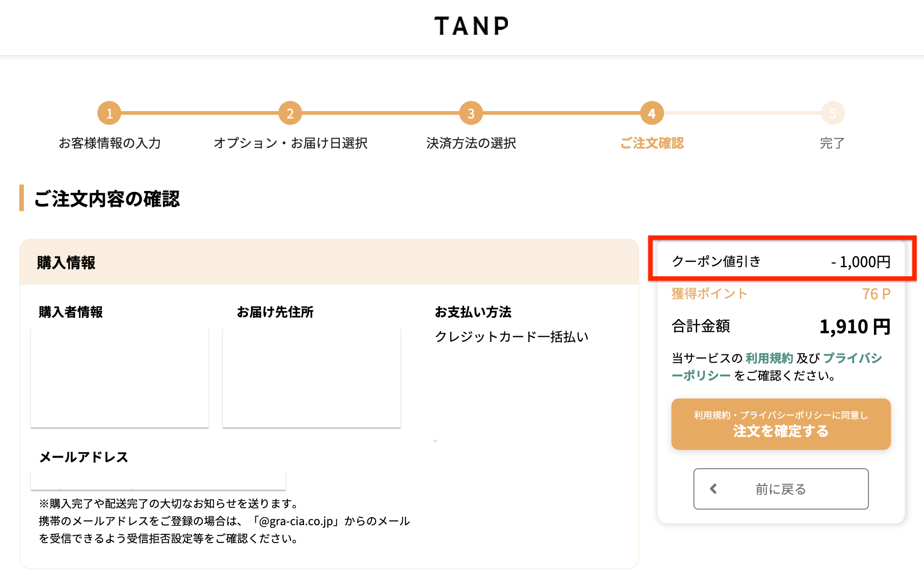924x572 pixels.
Task: Click step 3 circle icon
Action: click(471, 113)
